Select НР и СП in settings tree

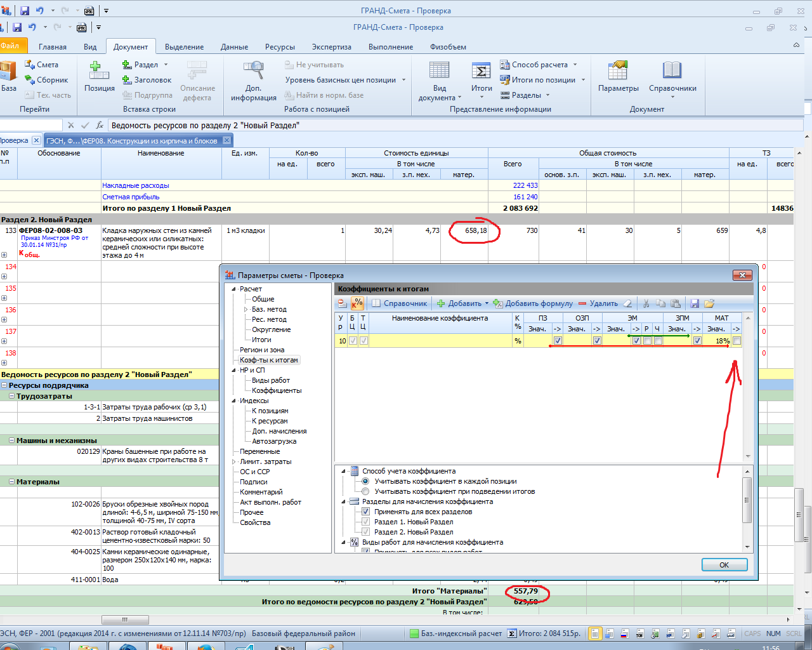[252, 370]
